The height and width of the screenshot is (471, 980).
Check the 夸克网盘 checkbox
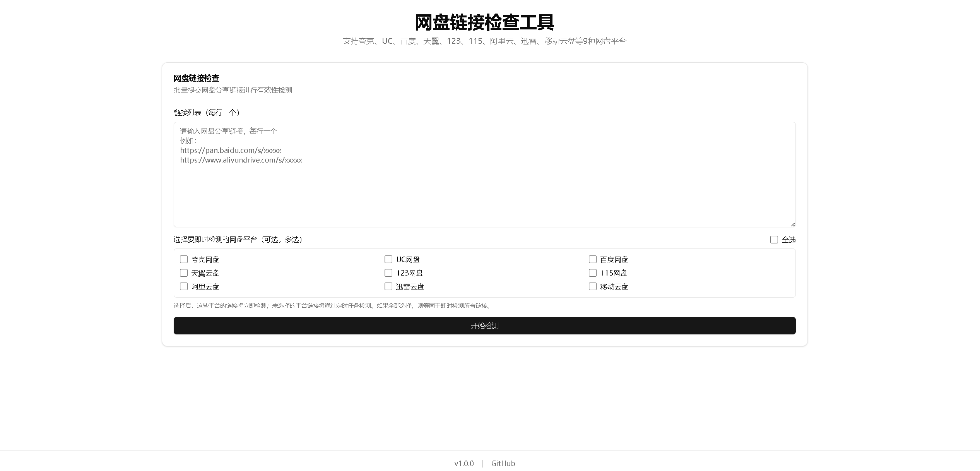click(184, 259)
